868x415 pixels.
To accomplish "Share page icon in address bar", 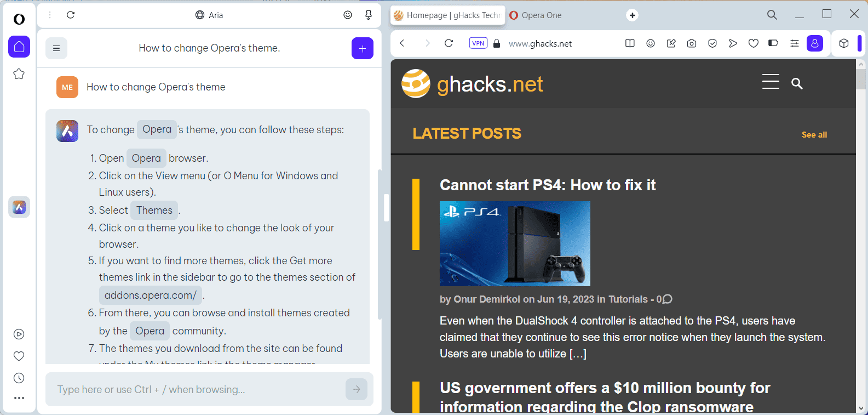I will pos(671,43).
